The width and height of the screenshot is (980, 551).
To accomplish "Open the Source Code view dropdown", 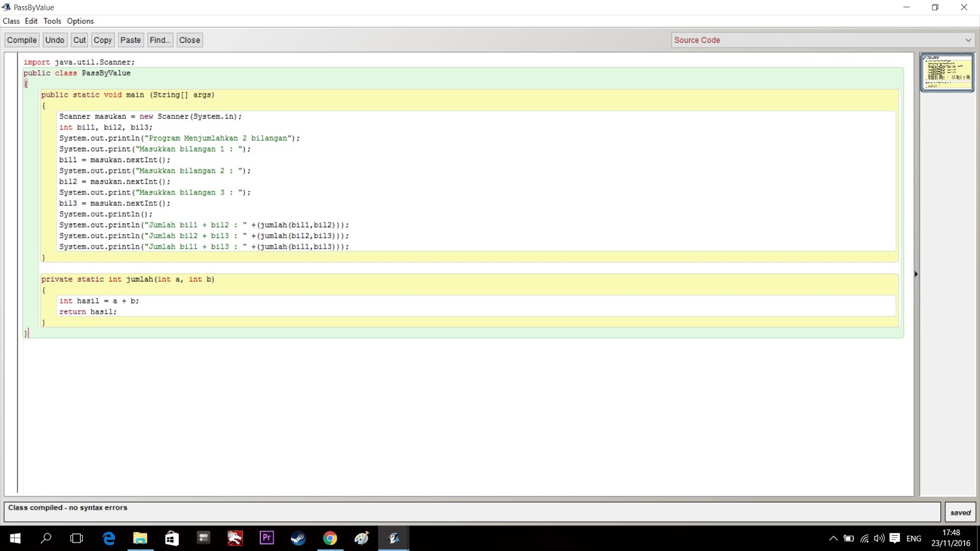I will (823, 40).
